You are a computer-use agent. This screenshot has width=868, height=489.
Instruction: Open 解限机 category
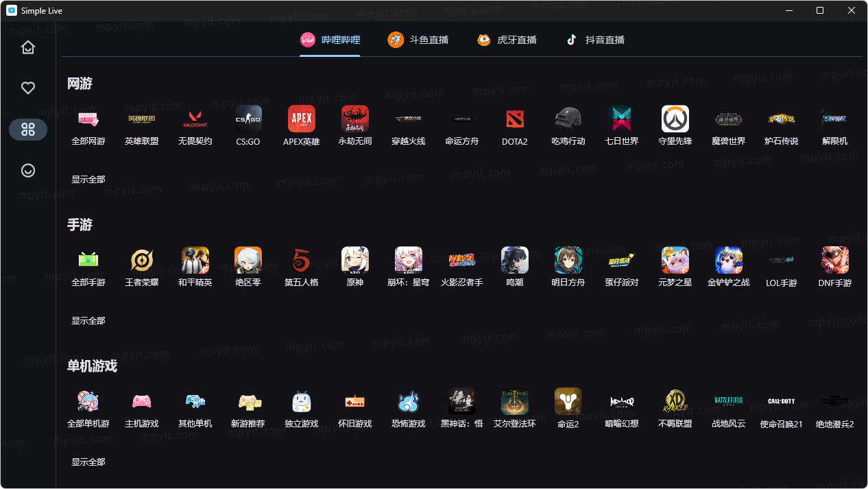point(835,126)
